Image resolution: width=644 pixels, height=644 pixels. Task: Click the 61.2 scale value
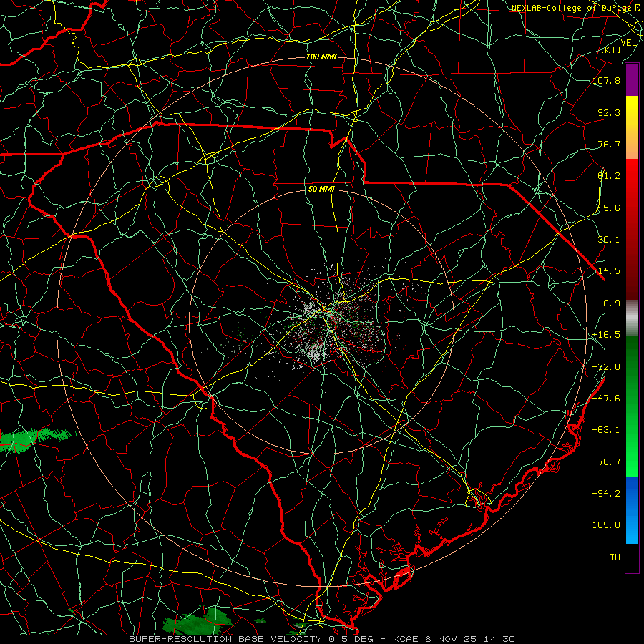click(609, 176)
